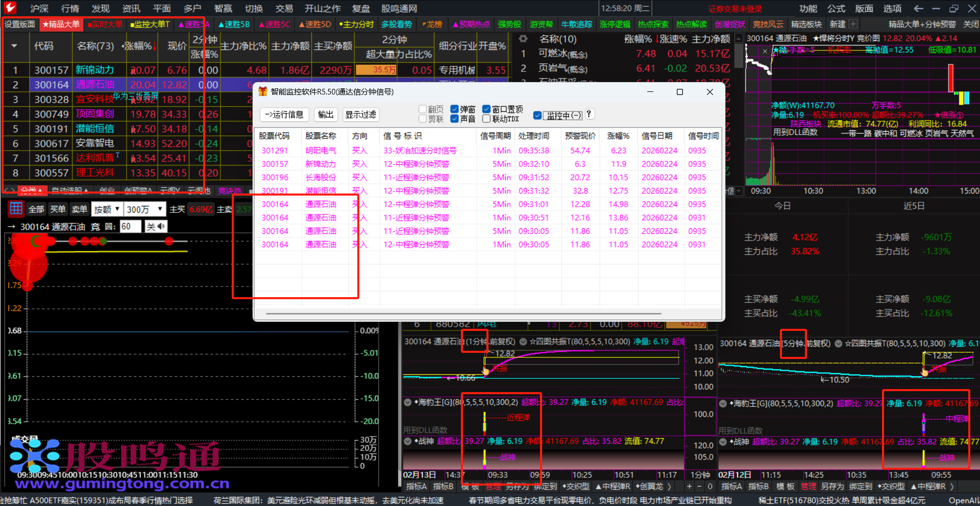Click the blue grid view icon
Image resolution: width=980 pixels, height=506 pixels.
click(16, 209)
